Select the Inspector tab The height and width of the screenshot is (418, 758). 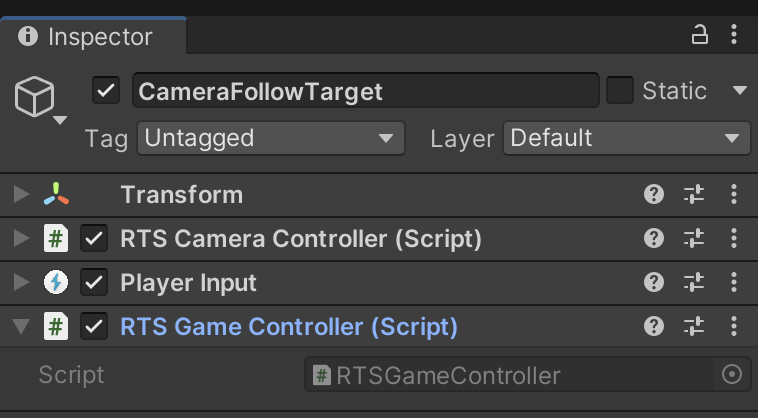[x=88, y=37]
